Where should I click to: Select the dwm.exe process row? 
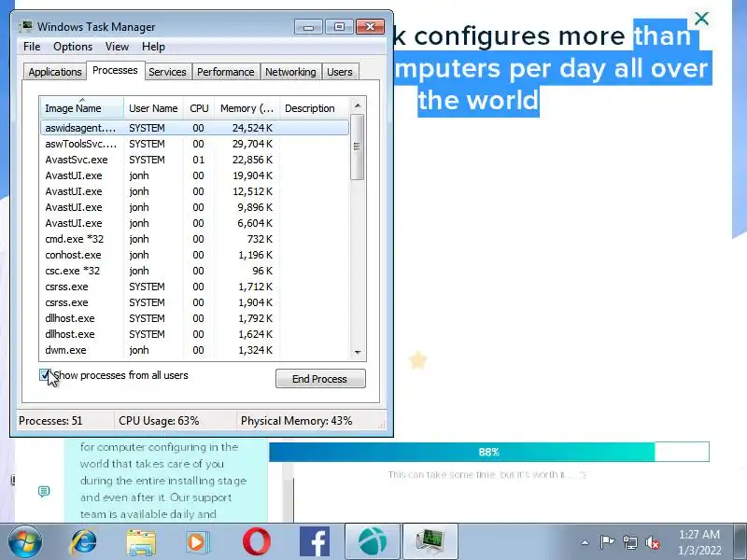pos(194,350)
